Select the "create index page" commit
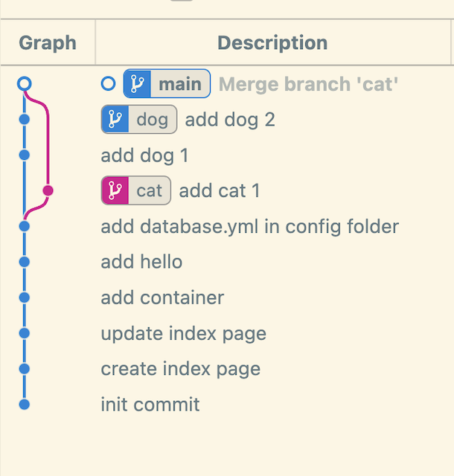This screenshot has height=476, width=454. point(180,369)
